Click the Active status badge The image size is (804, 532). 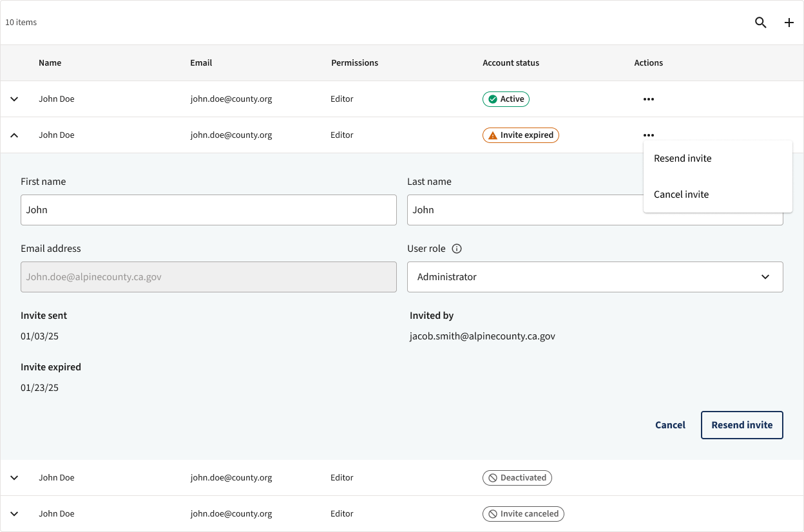pos(506,99)
